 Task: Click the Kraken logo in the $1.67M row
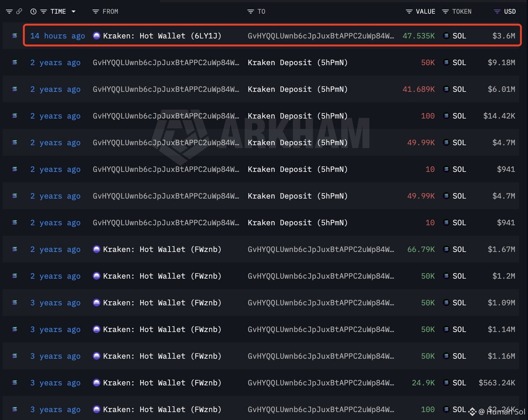pos(97,249)
